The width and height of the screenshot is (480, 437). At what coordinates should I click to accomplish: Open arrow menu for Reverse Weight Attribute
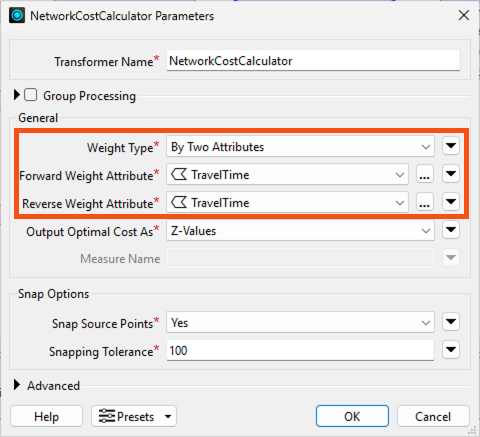click(451, 202)
